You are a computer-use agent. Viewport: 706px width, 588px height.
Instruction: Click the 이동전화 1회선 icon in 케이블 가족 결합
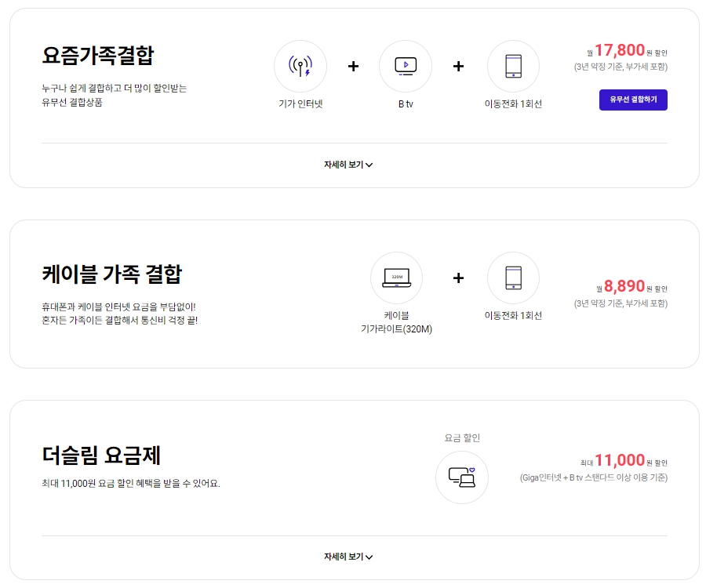[514, 278]
